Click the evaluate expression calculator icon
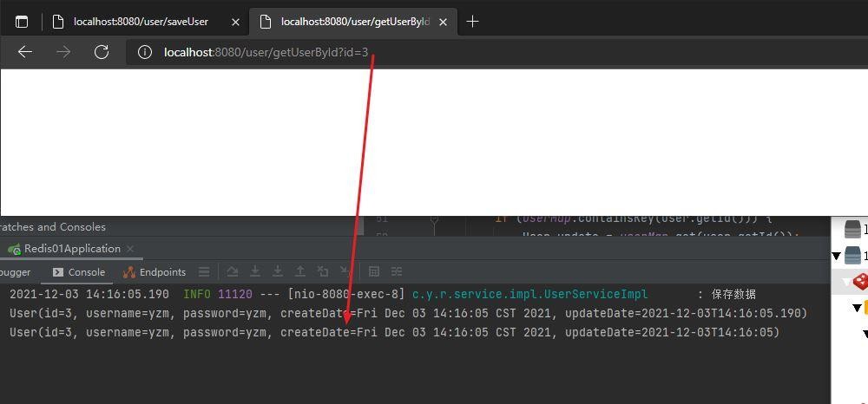868x404 pixels. [374, 272]
